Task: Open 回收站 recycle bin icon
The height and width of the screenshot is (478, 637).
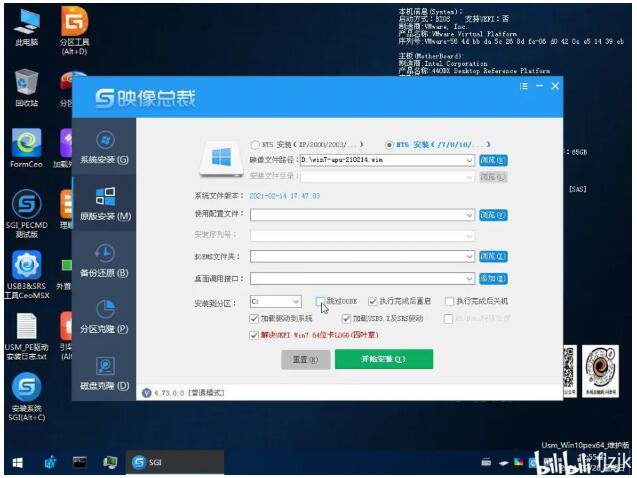Action: [x=27, y=86]
